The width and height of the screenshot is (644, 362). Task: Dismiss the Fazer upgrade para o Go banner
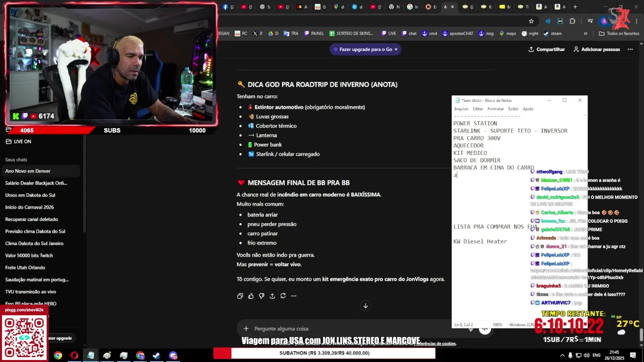tap(396, 49)
